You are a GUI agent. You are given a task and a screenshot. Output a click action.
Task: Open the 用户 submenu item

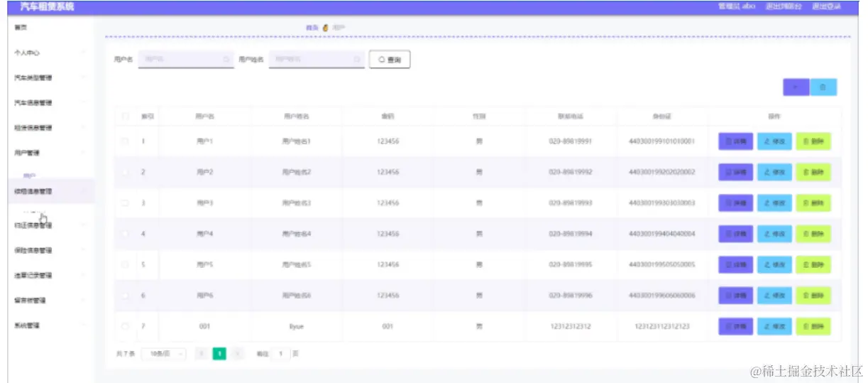30,175
